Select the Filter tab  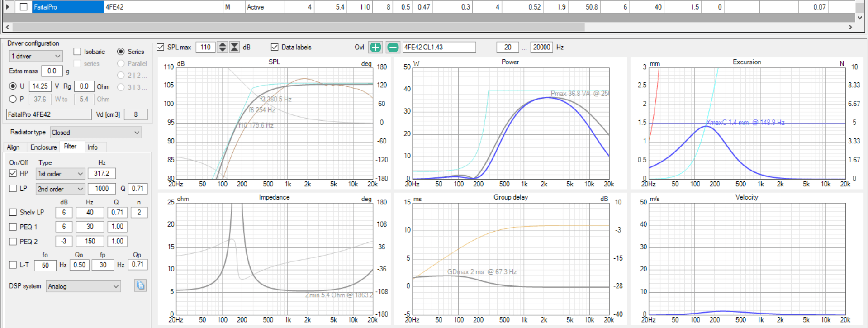(x=71, y=147)
